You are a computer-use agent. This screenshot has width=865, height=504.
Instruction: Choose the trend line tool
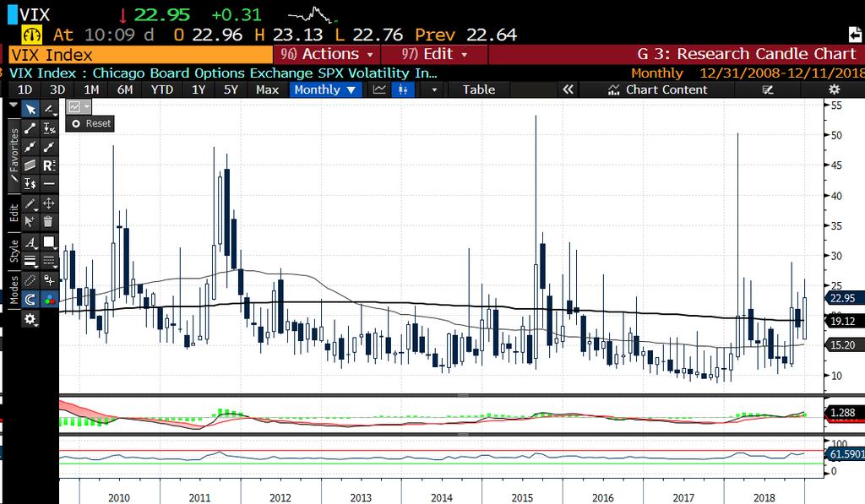tap(30, 128)
